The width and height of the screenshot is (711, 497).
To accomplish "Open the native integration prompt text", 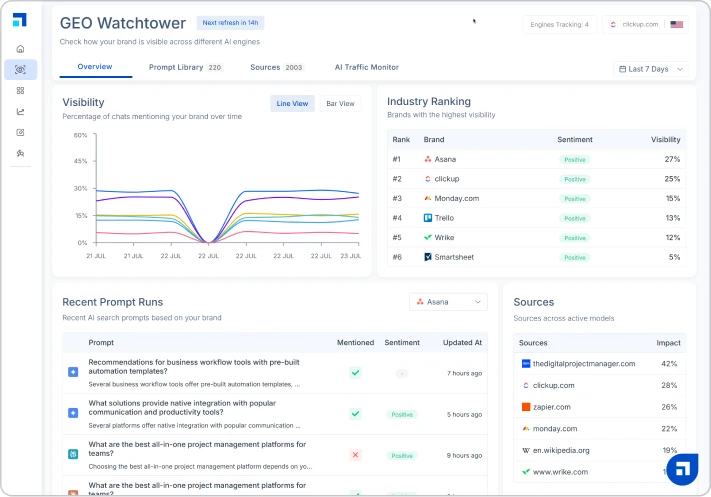I will 182,408.
